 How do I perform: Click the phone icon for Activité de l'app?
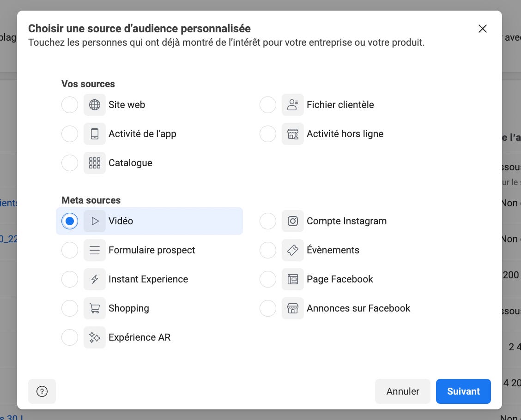pyautogui.click(x=95, y=134)
